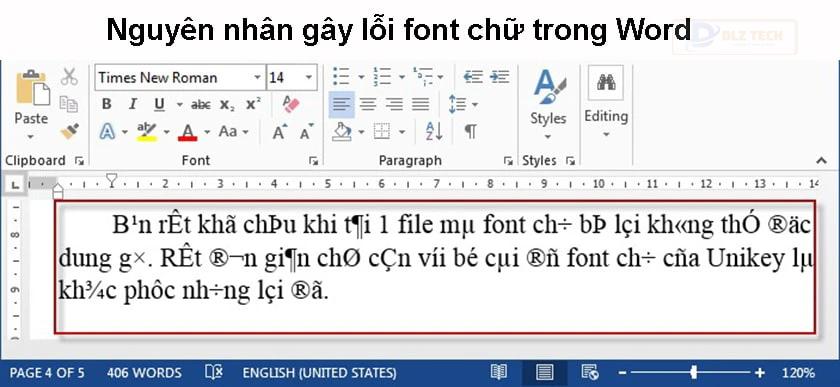
Task: Open proofing errors book icon
Action: [214, 373]
